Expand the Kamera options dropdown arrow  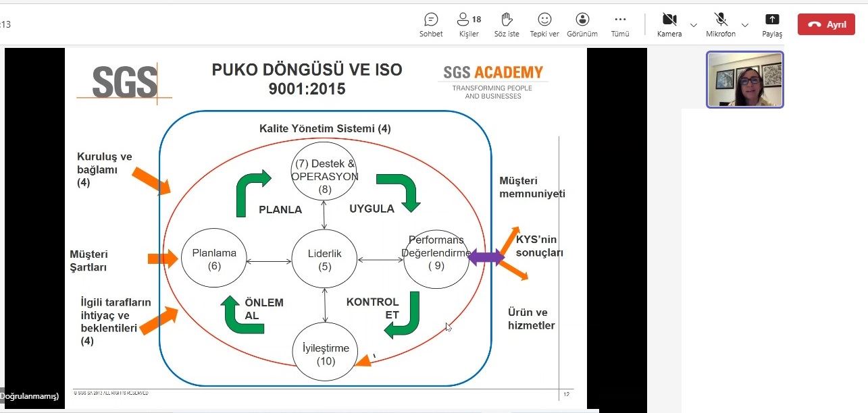(694, 25)
